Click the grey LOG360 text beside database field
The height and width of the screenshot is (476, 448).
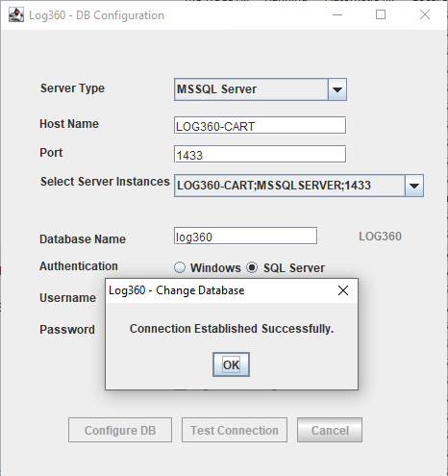point(380,237)
